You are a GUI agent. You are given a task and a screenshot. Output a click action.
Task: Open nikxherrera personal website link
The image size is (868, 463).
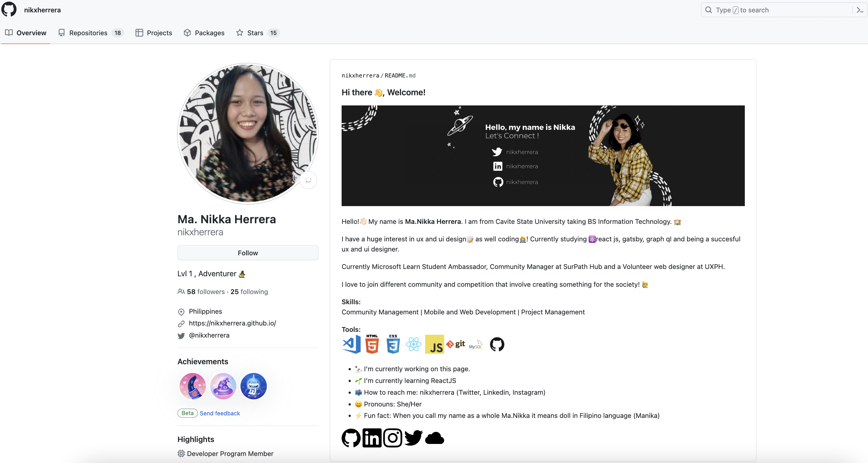click(x=232, y=323)
